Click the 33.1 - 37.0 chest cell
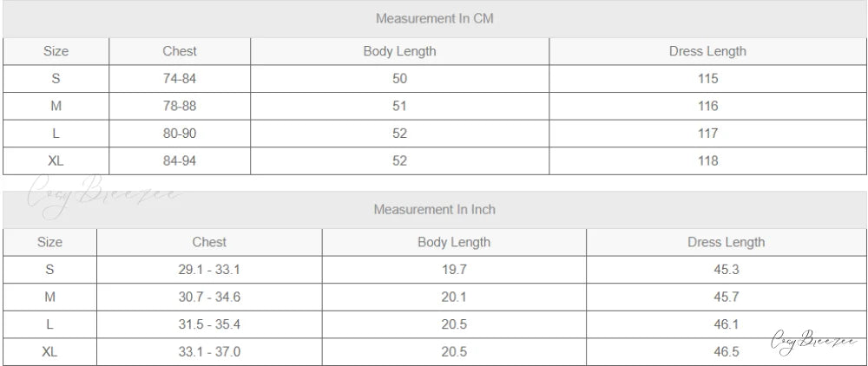The image size is (868, 366). 209,351
